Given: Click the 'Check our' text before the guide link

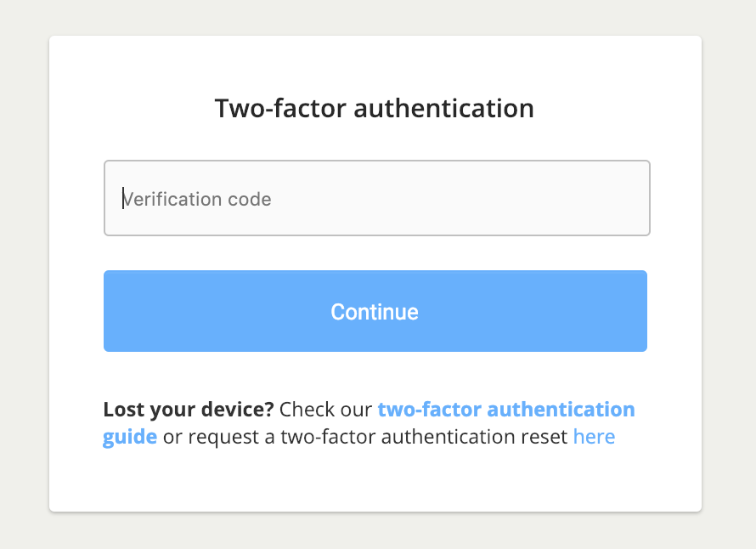Looking at the screenshot, I should (325, 410).
